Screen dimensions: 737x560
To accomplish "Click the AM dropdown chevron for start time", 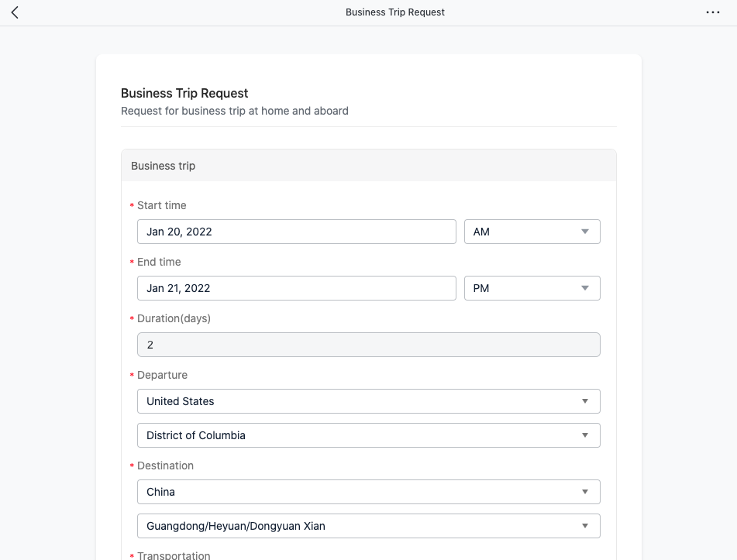I will click(586, 231).
